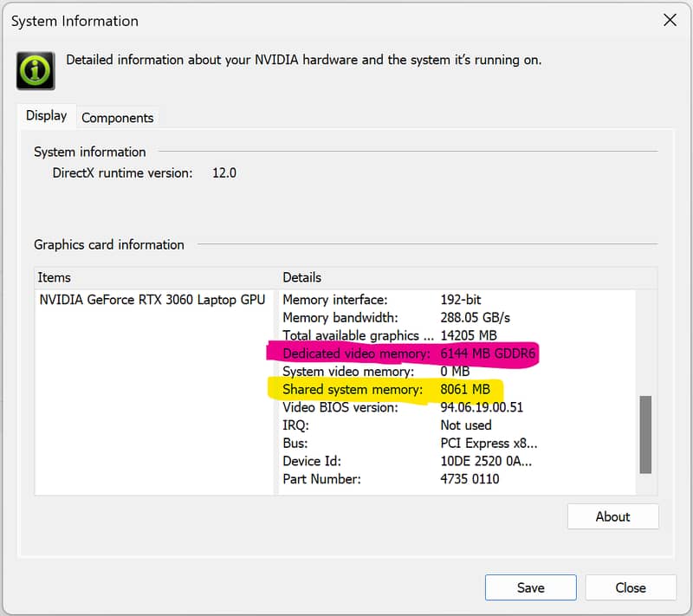Click the green NVIDIA information icon
This screenshot has height=616, width=693.
tap(36, 70)
